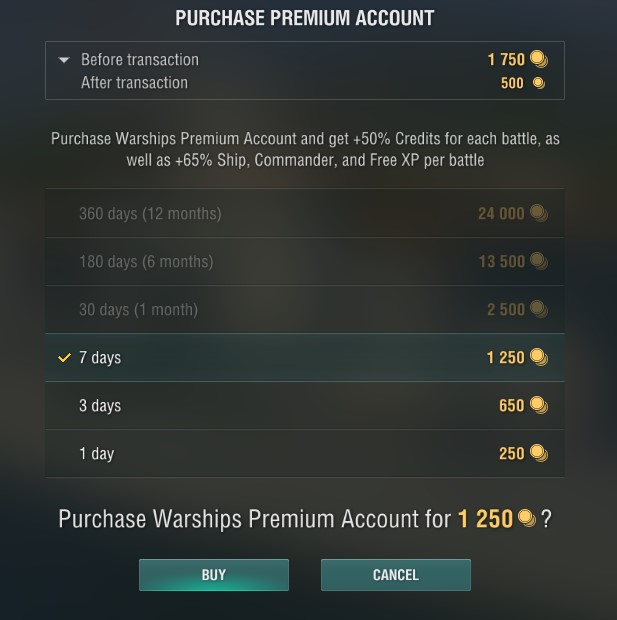Collapse the transaction summary triangle arrow

pyautogui.click(x=64, y=60)
